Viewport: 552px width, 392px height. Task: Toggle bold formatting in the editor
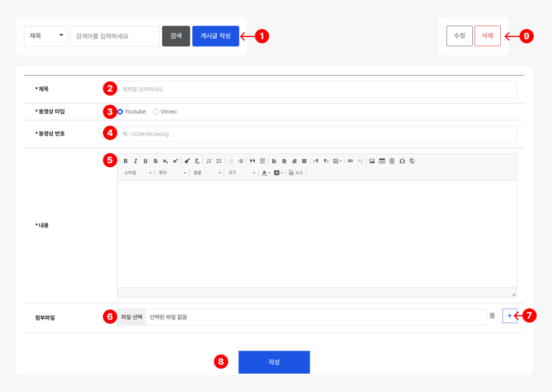(x=126, y=161)
